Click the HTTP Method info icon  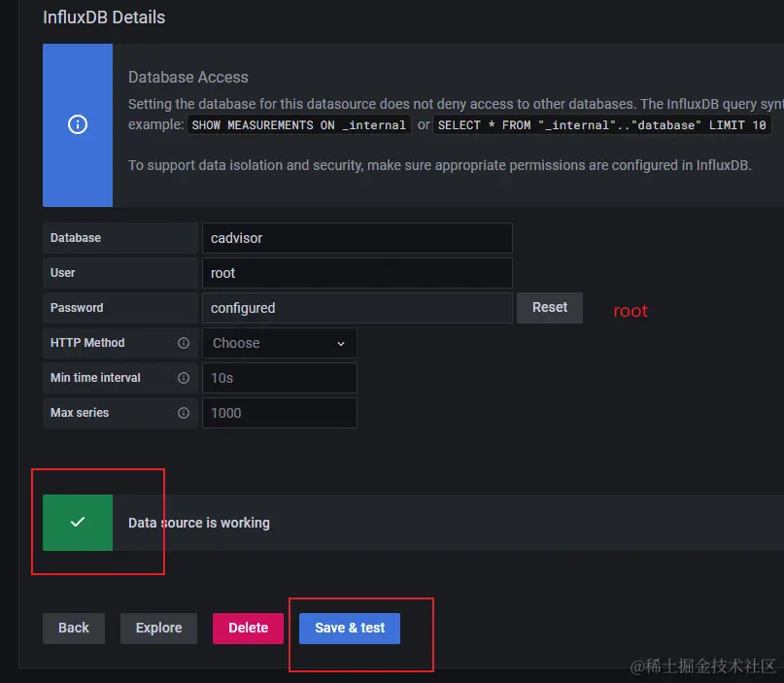[184, 343]
